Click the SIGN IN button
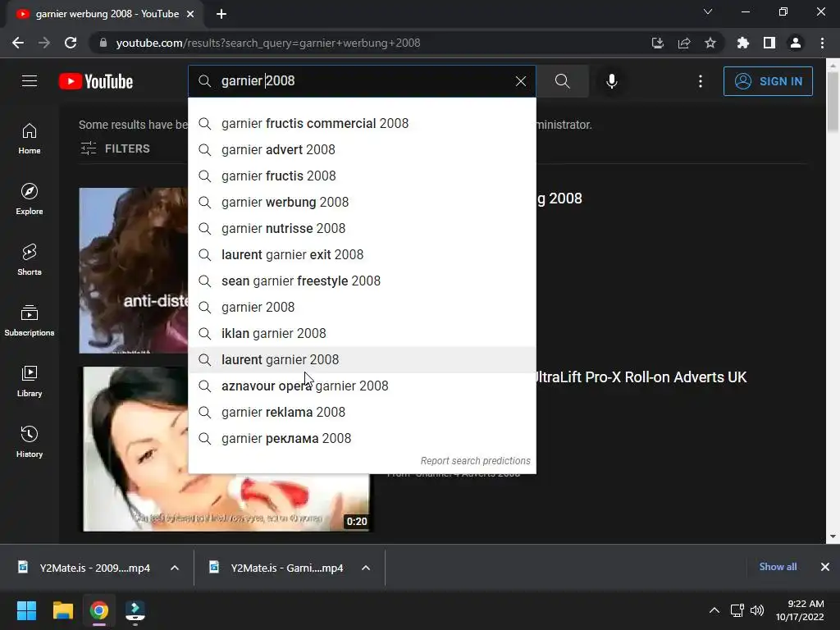Viewport: 840px width, 630px height. click(768, 81)
